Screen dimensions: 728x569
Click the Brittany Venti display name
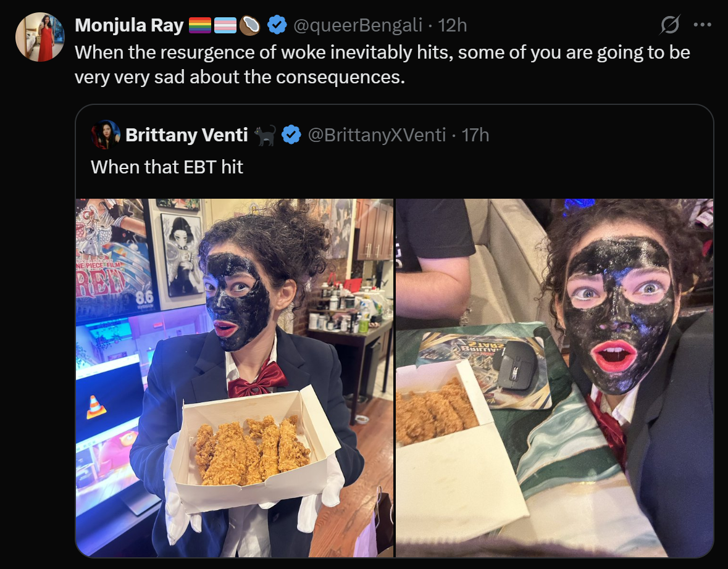point(186,135)
